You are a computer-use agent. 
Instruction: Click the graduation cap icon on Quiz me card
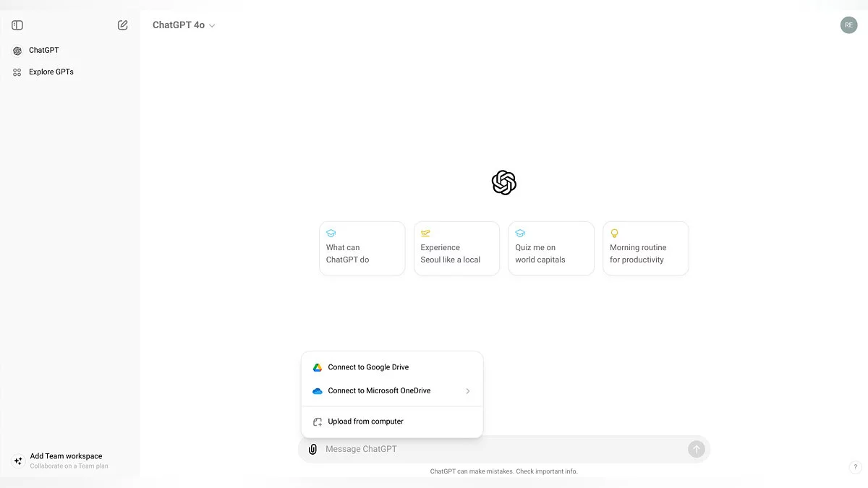[x=520, y=234]
